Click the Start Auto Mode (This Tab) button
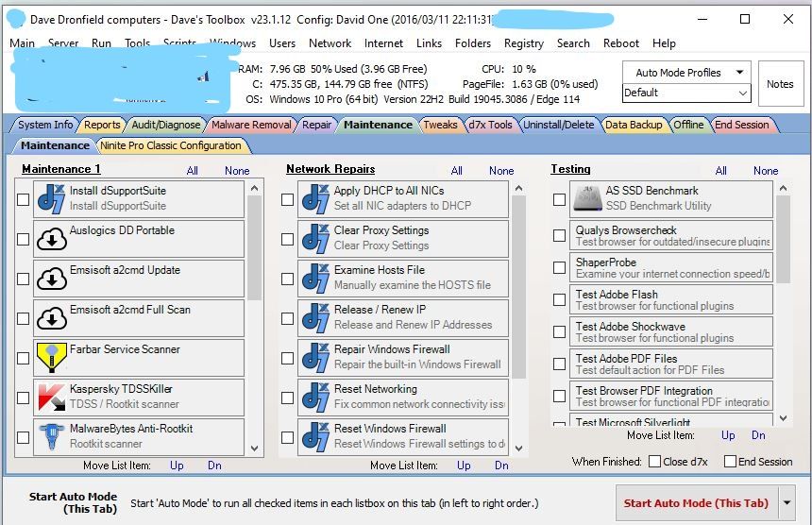Screen dimensions: 812x525 pos(697,502)
